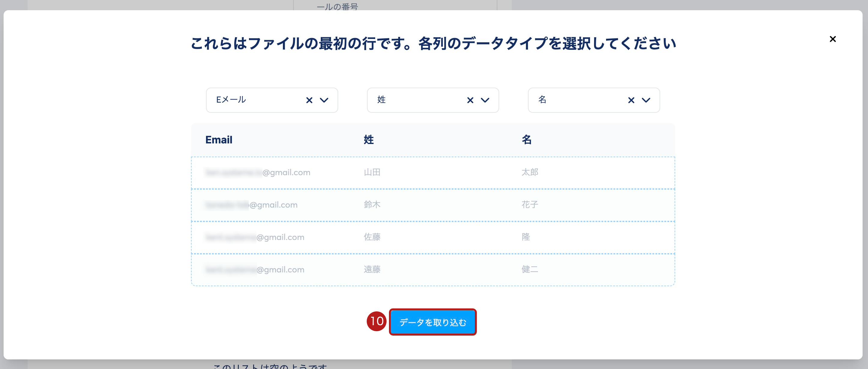Clear the 名 column type selection
868x369 pixels.
click(631, 100)
